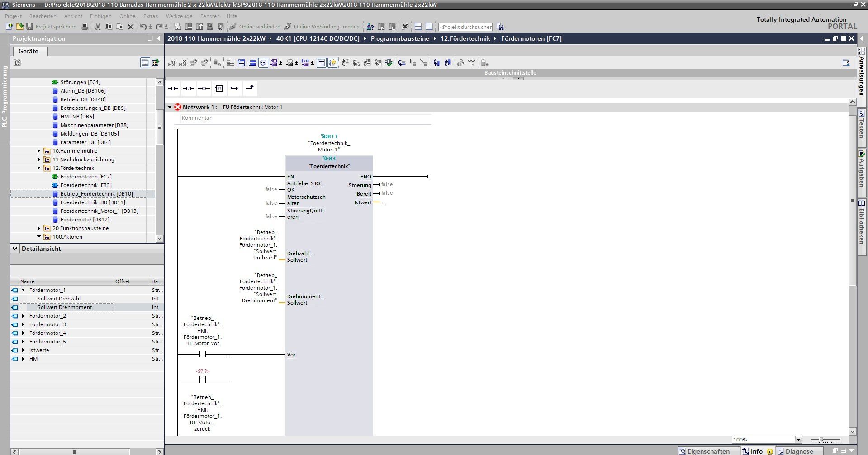Collapse Netzwerk 1 section

170,107
